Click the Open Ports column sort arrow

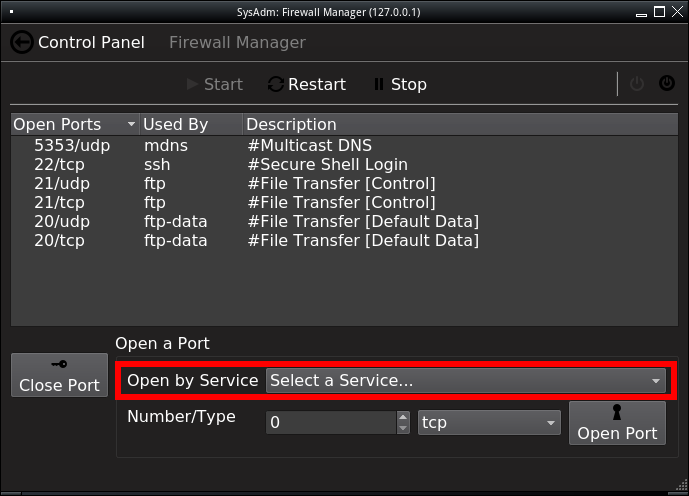(131, 124)
